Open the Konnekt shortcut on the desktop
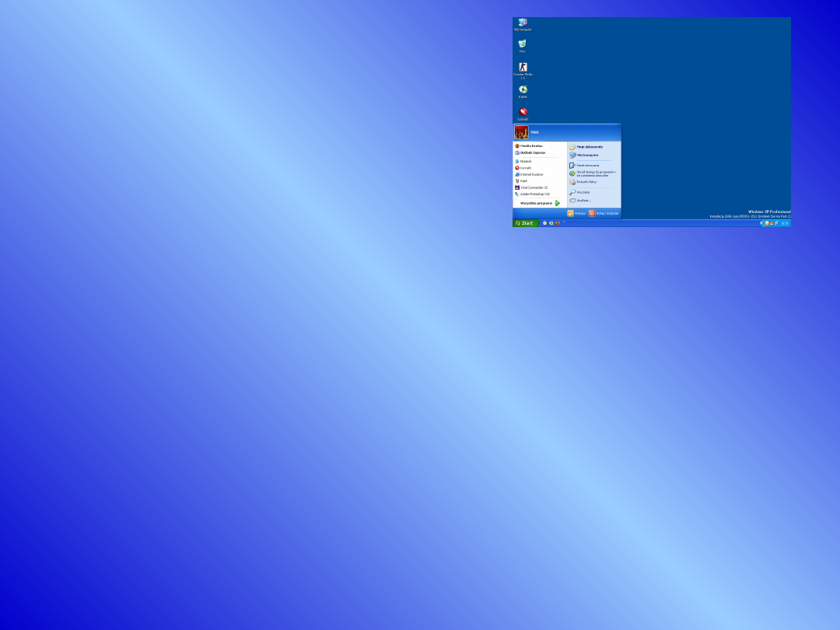This screenshot has width=840, height=630. 523,114
